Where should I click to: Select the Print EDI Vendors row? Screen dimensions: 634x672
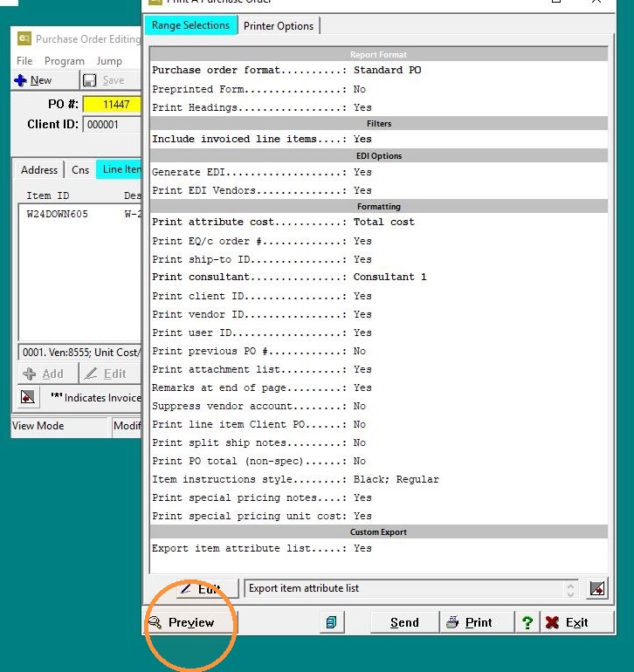378,190
